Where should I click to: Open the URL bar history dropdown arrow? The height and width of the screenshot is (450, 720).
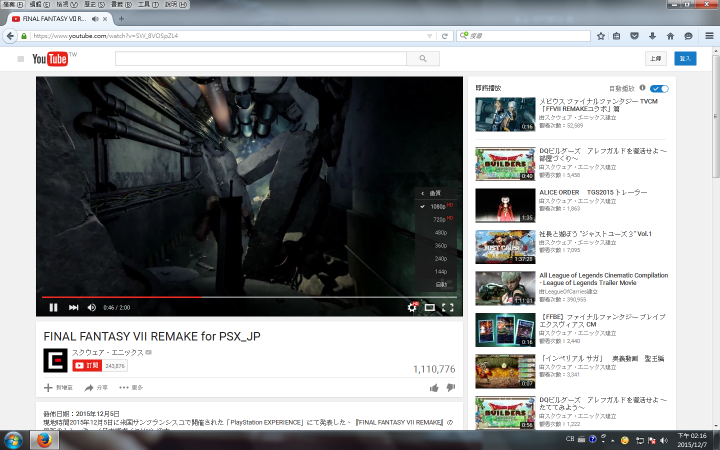click(430, 36)
